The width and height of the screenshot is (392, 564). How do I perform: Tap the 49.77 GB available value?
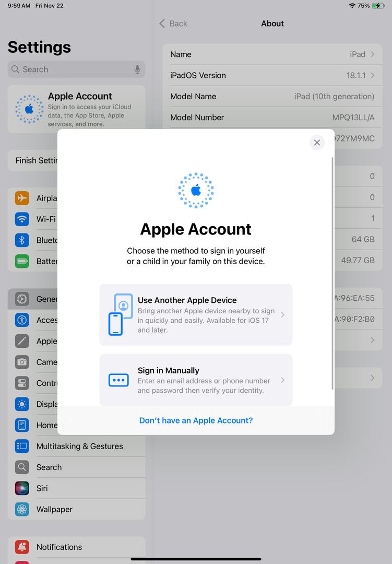358,260
